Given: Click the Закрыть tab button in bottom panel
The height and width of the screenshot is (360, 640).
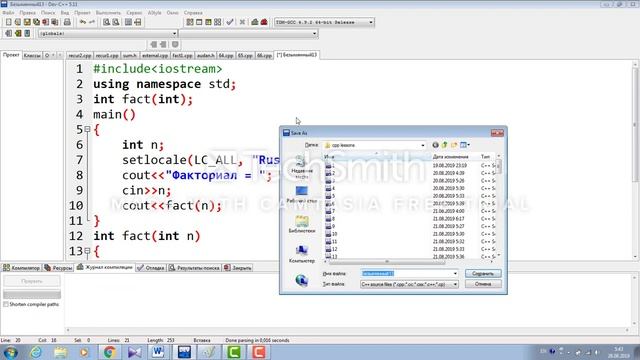Looking at the screenshot, I should coord(238,268).
